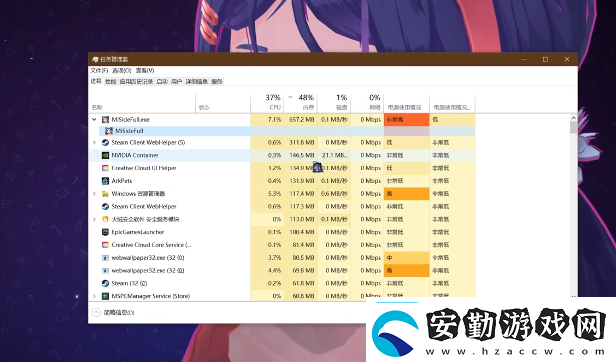The image size is (616, 362).
Task: Click the 7.1% CPU cell
Action: point(267,119)
